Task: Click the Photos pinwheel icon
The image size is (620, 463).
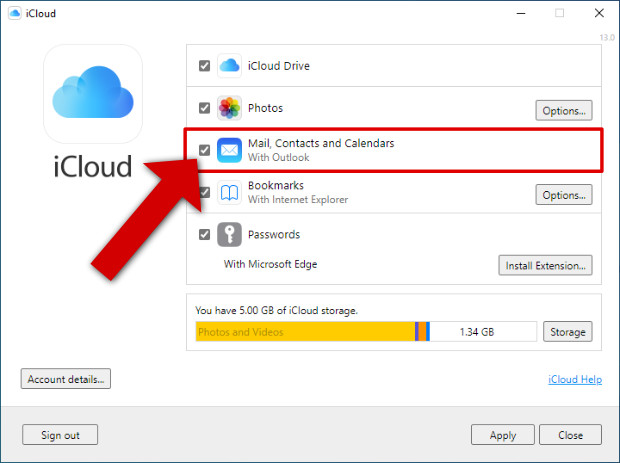Action: (229, 108)
